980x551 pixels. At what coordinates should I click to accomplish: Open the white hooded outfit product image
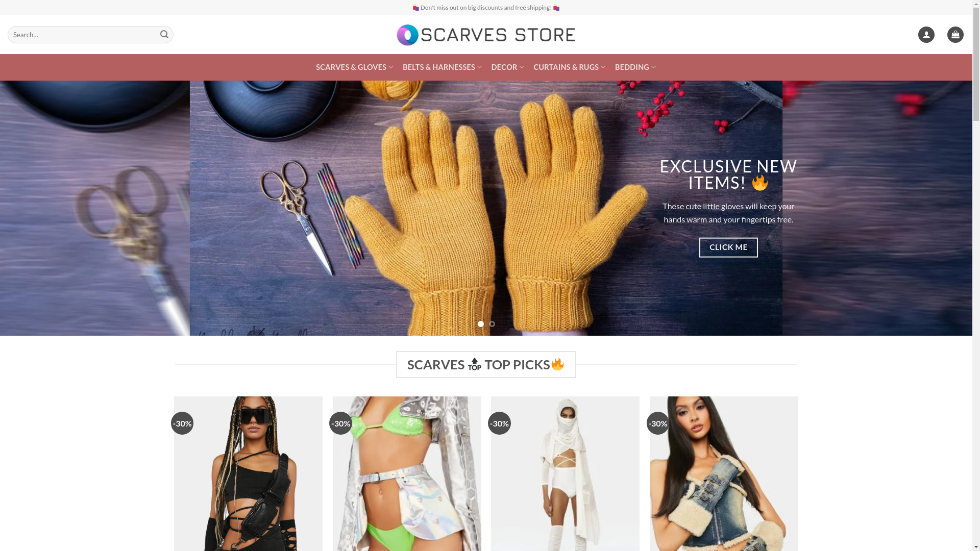[x=565, y=473]
